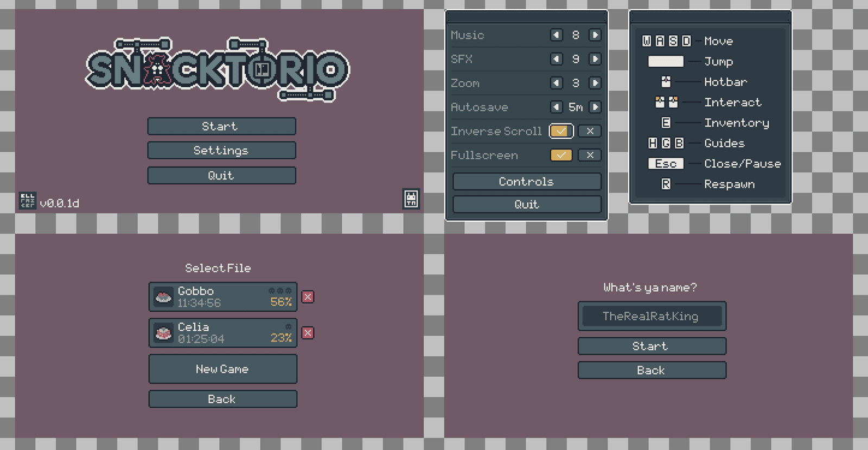
Task: Turn off Fullscreen with the X
Action: tap(590, 155)
